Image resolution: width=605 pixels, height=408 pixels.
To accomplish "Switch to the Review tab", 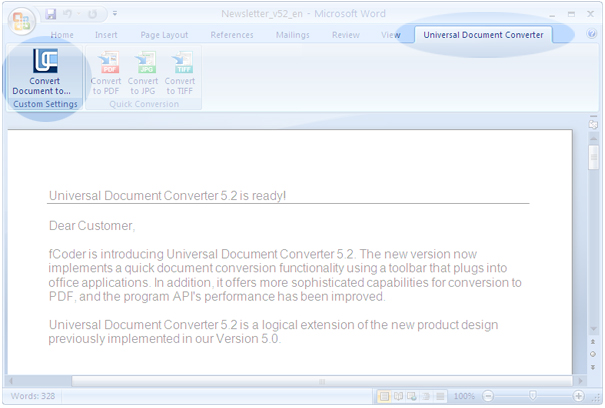I will 346,35.
